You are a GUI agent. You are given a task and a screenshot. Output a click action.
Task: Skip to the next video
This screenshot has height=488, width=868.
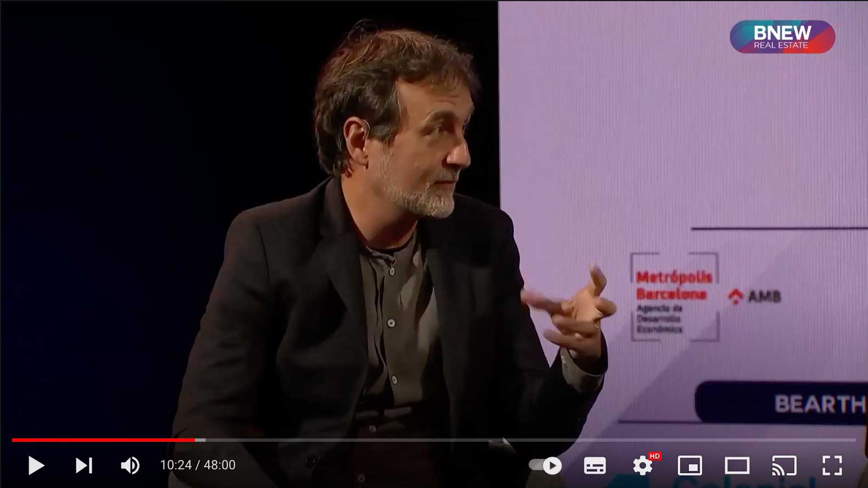pos(84,465)
